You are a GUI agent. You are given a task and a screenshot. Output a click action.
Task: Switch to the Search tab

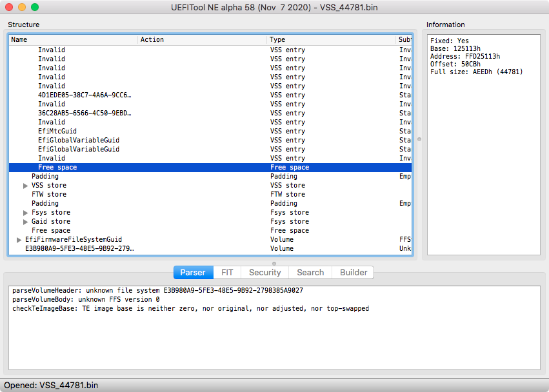tap(310, 272)
